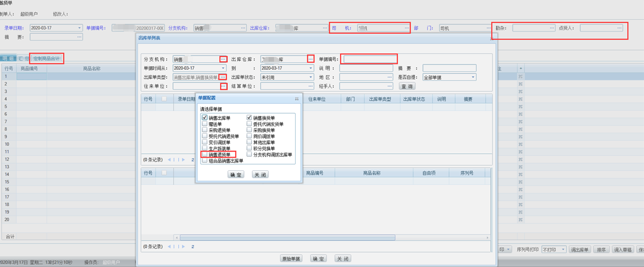Image resolution: width=644 pixels, height=267 pixels.
Task: Check 采购退货单 checkbox
Action: pyautogui.click(x=205, y=130)
